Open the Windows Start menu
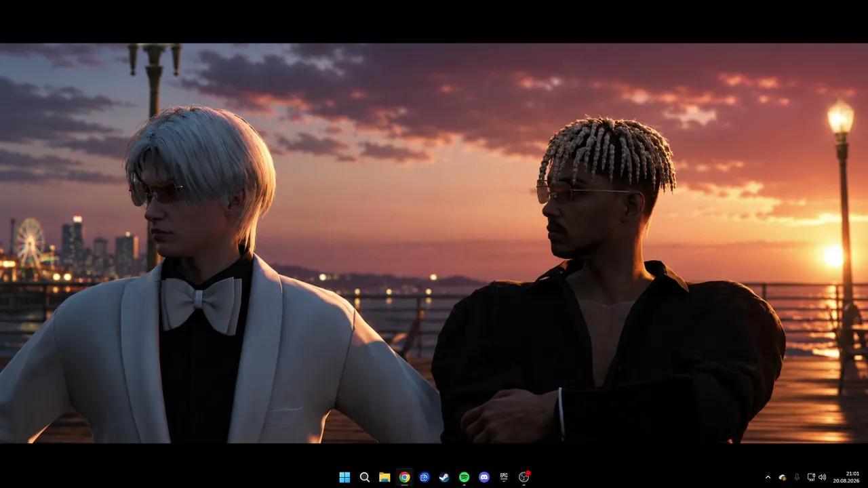The height and width of the screenshot is (488, 868). (x=344, y=477)
